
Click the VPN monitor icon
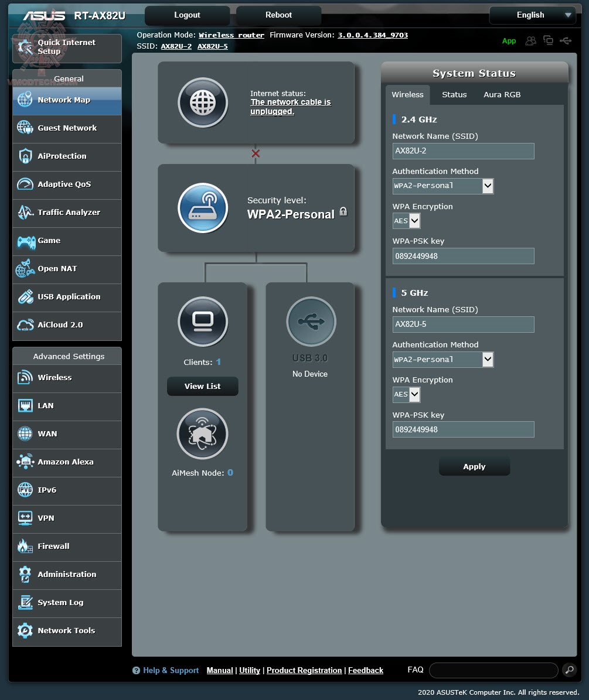click(x=25, y=518)
